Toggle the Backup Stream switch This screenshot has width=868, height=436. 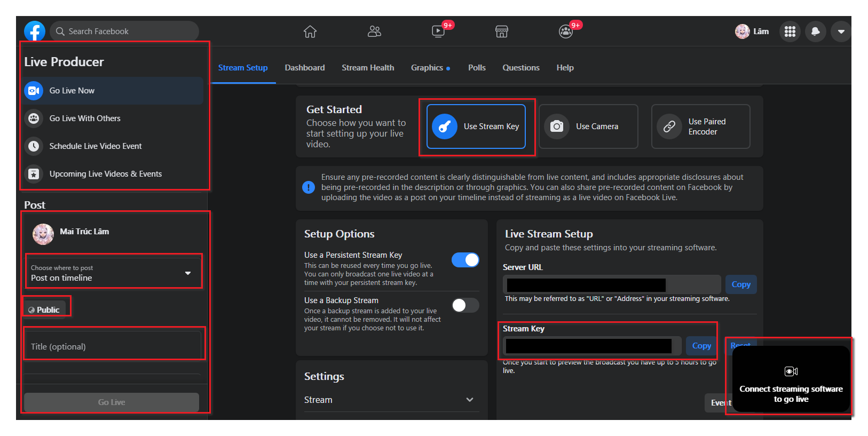[x=465, y=305]
